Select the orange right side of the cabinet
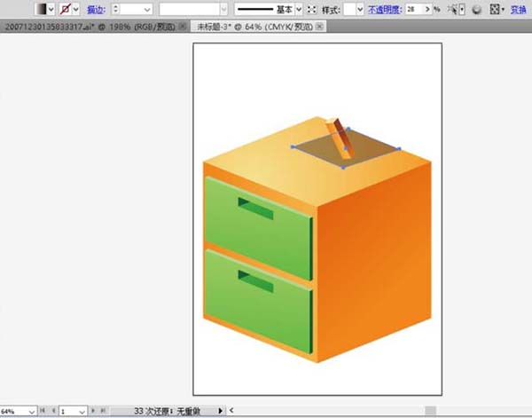 click(375, 262)
